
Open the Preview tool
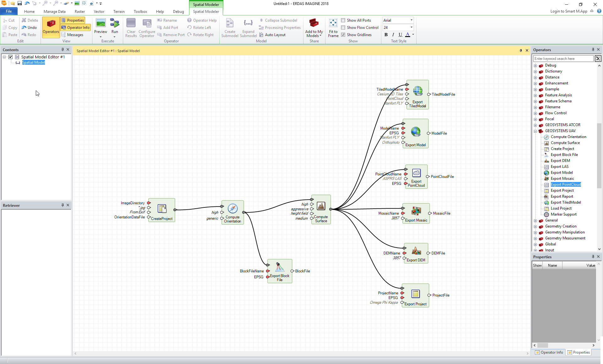(x=100, y=28)
